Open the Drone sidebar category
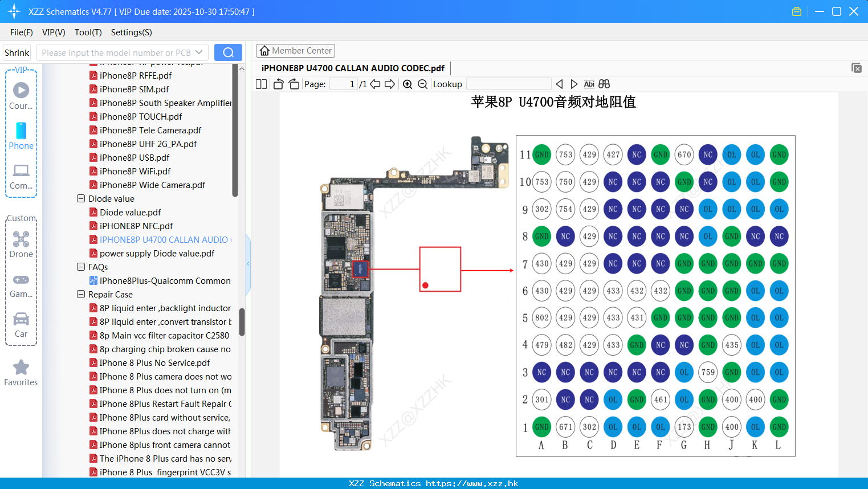 click(21, 244)
